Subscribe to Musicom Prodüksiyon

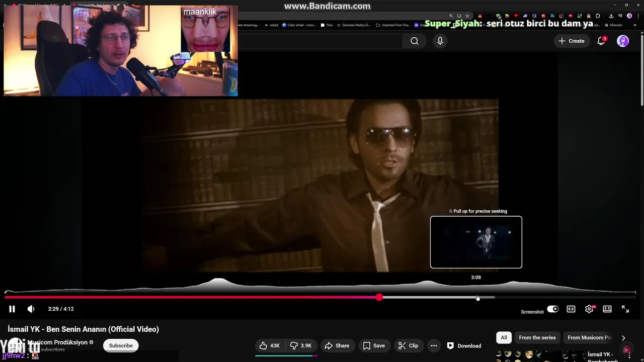121,345
